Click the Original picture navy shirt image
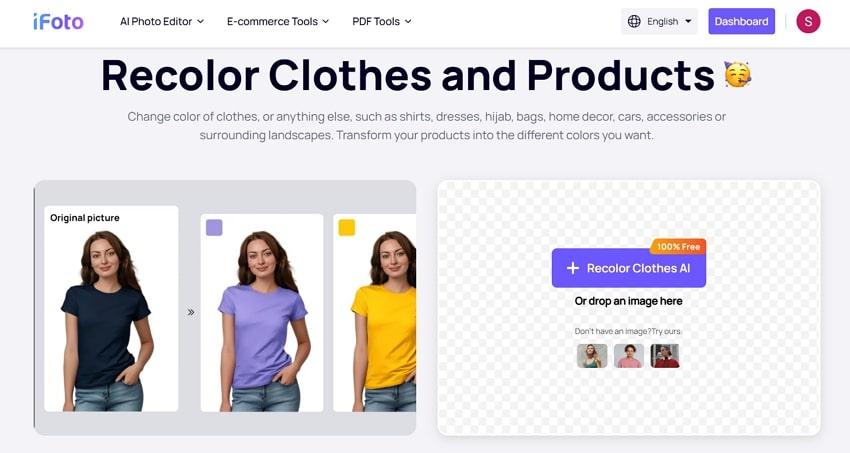Image resolution: width=850 pixels, height=453 pixels. pyautogui.click(x=111, y=309)
